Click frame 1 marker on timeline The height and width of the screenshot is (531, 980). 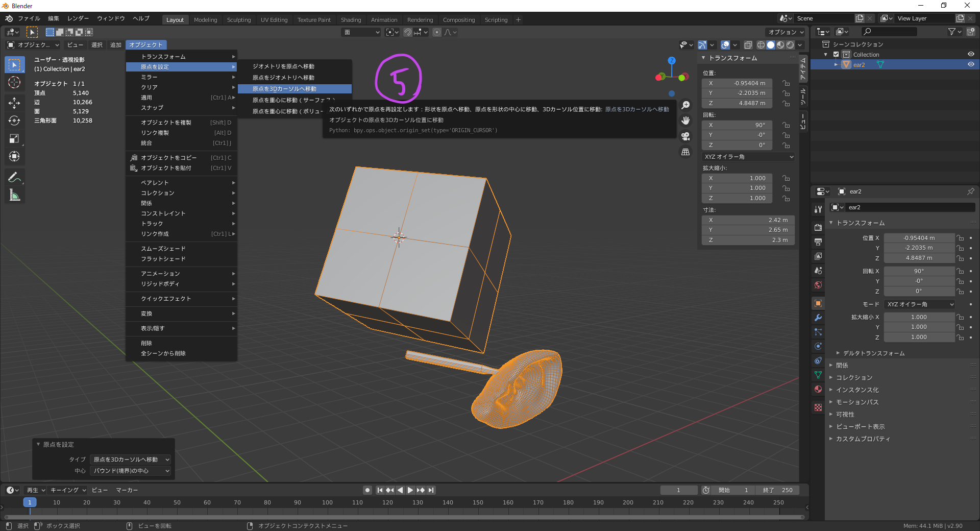(x=30, y=502)
